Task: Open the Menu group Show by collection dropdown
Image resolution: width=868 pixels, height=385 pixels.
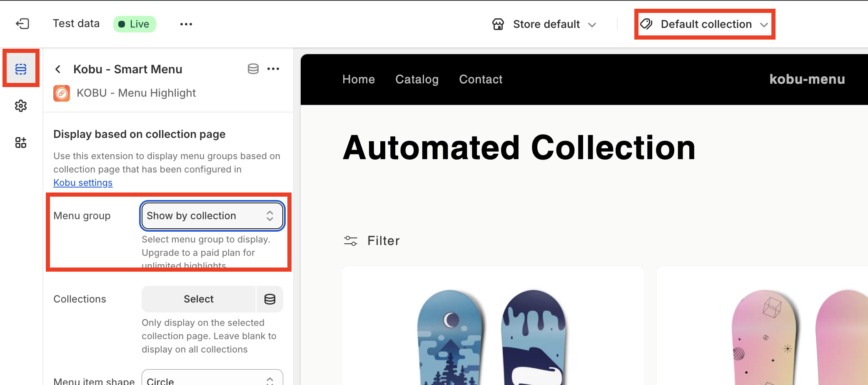Action: click(212, 216)
